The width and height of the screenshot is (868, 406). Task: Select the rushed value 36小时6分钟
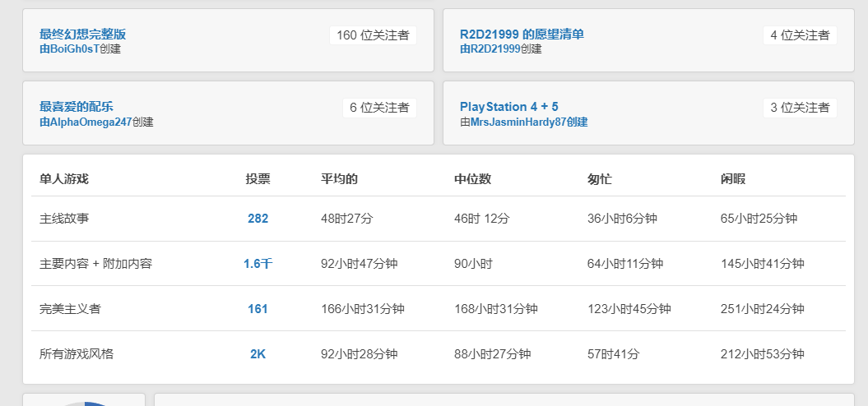pyautogui.click(x=622, y=219)
